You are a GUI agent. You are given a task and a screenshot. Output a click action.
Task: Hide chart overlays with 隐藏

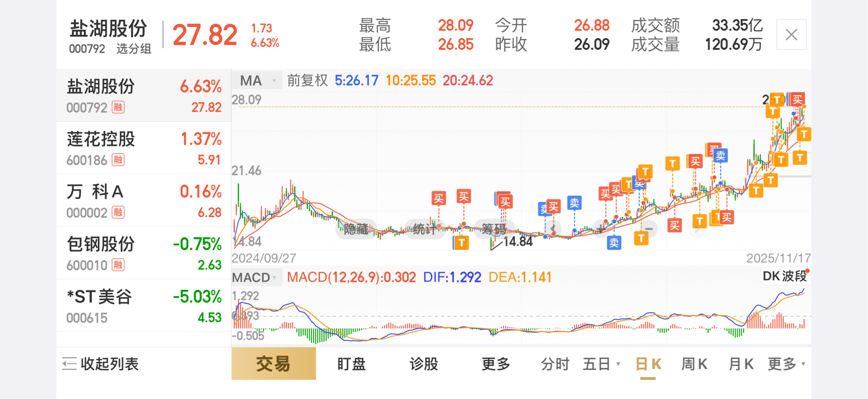[356, 229]
